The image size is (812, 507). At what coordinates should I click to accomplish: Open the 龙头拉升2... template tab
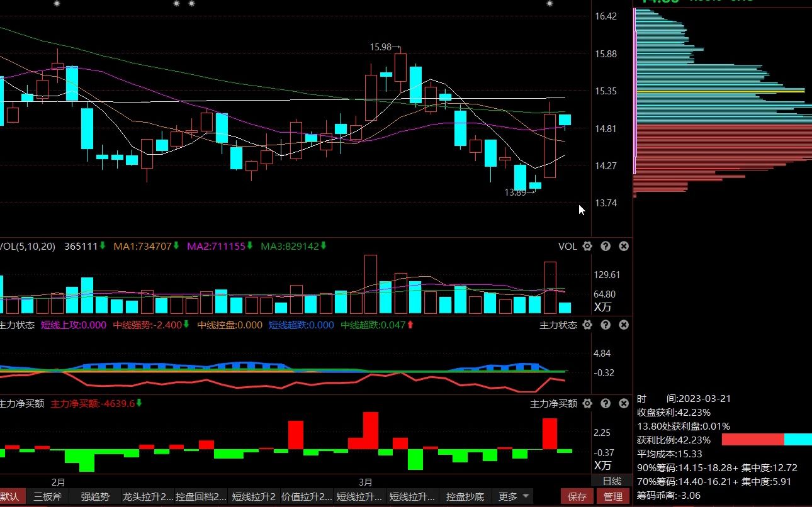pyautogui.click(x=148, y=496)
